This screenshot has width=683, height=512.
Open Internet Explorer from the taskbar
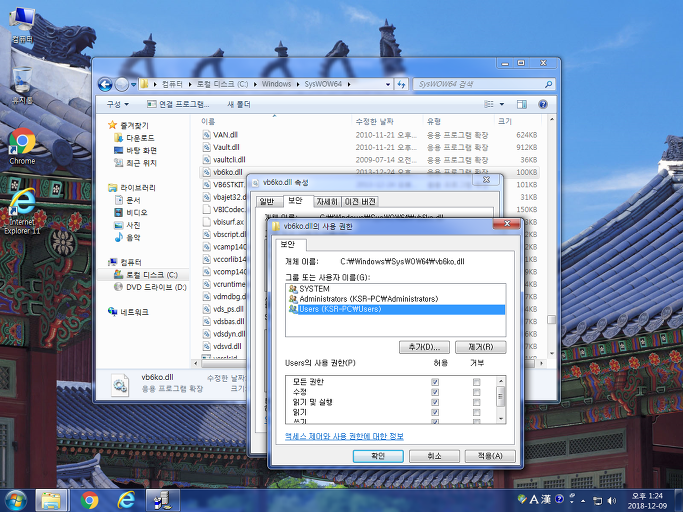click(126, 500)
